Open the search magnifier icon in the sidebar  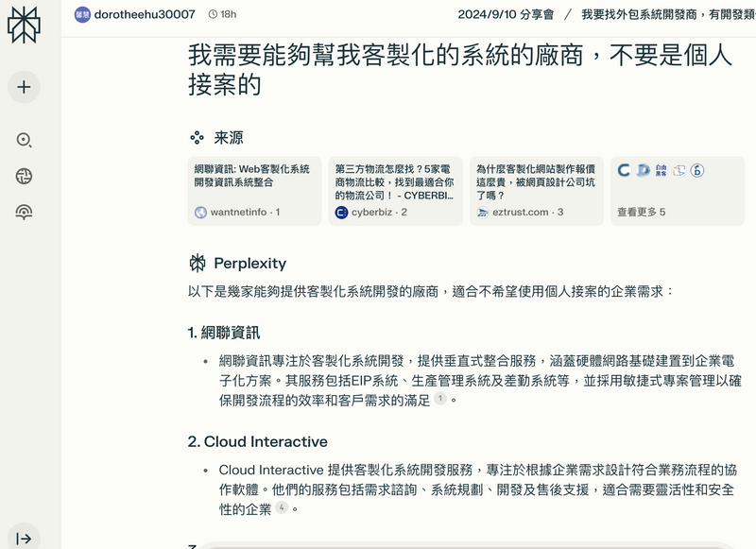pyautogui.click(x=24, y=140)
